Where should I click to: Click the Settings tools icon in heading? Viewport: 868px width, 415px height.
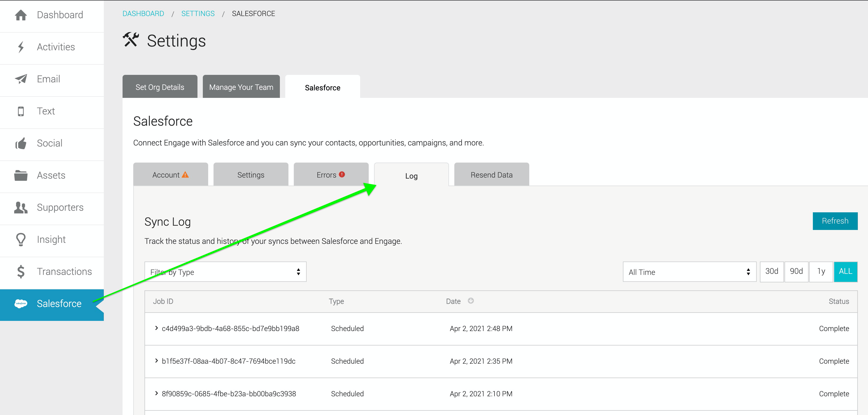coord(131,40)
